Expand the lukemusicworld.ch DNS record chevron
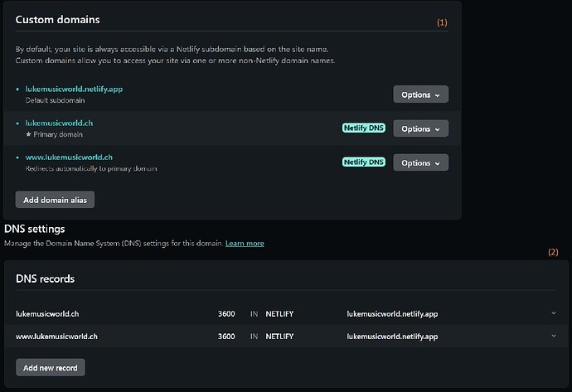Image resolution: width=572 pixels, height=392 pixels. coord(554,313)
